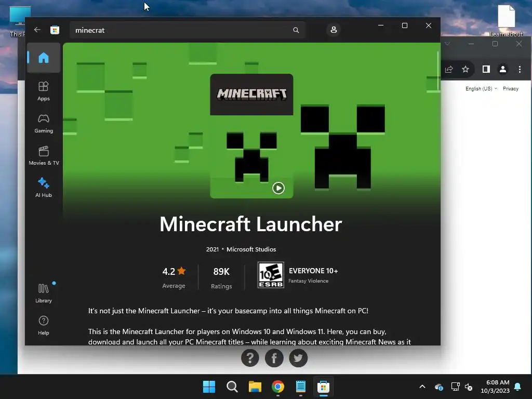This screenshot has height=399, width=532.
Task: Open the Store account profile icon
Action: 334,30
